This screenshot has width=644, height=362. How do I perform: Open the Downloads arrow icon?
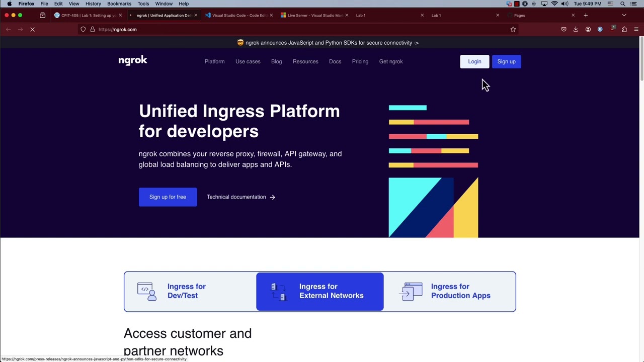576,30
